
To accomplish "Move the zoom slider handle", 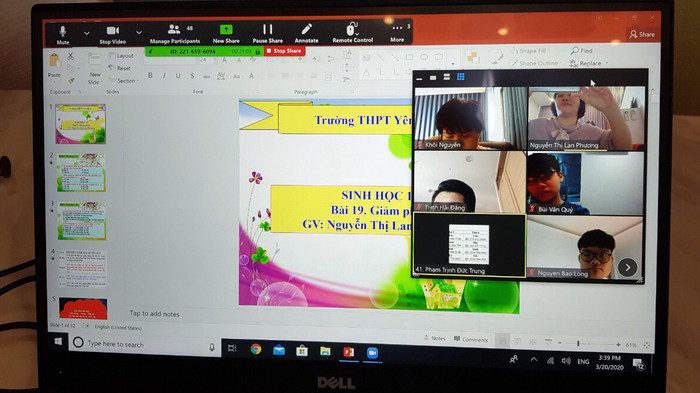I will tap(578, 343).
